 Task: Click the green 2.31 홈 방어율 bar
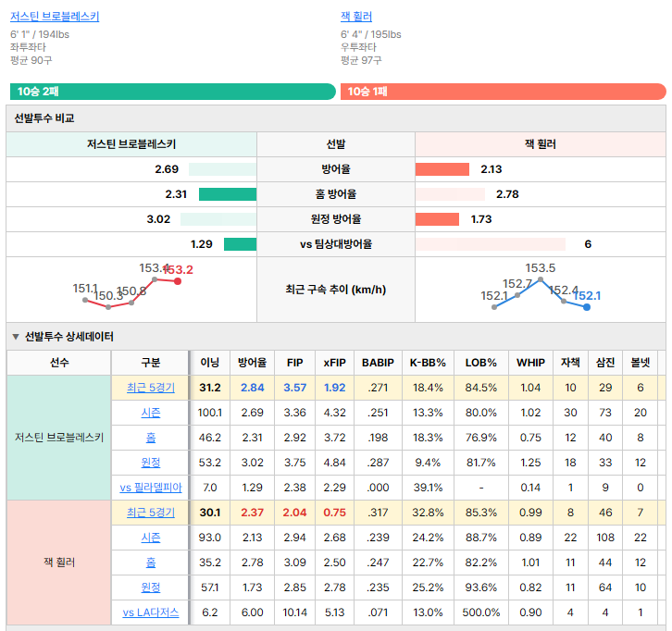(x=228, y=194)
